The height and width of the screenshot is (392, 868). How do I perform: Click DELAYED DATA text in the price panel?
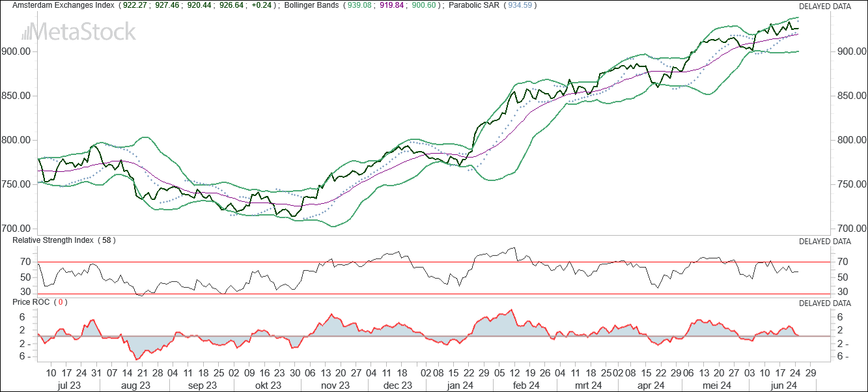825,7
